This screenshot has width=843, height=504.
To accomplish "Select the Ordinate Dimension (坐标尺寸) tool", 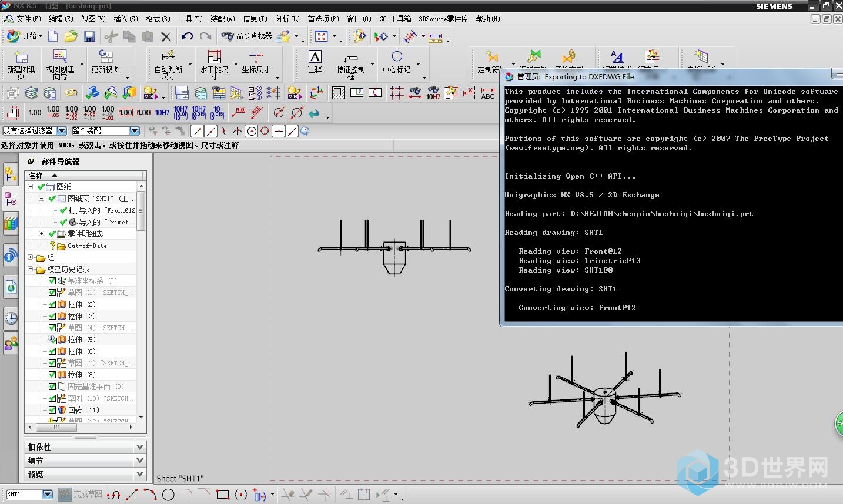I will coord(256,62).
